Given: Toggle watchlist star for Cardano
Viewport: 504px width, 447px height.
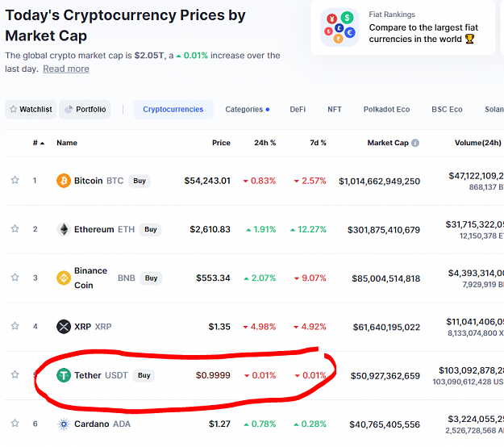Looking at the screenshot, I should pyautogui.click(x=15, y=424).
